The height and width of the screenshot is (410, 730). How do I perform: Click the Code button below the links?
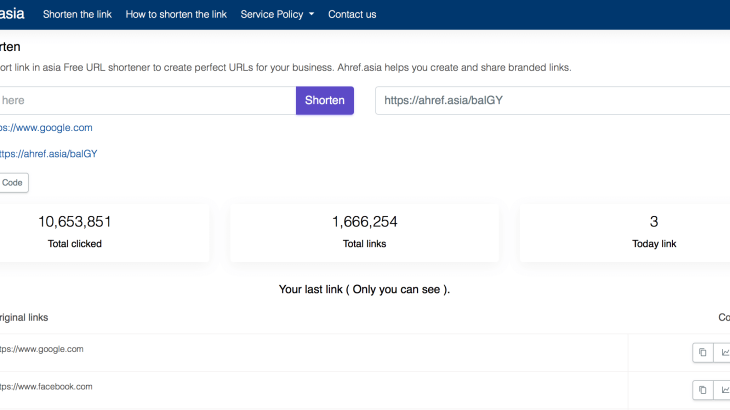[13, 183]
